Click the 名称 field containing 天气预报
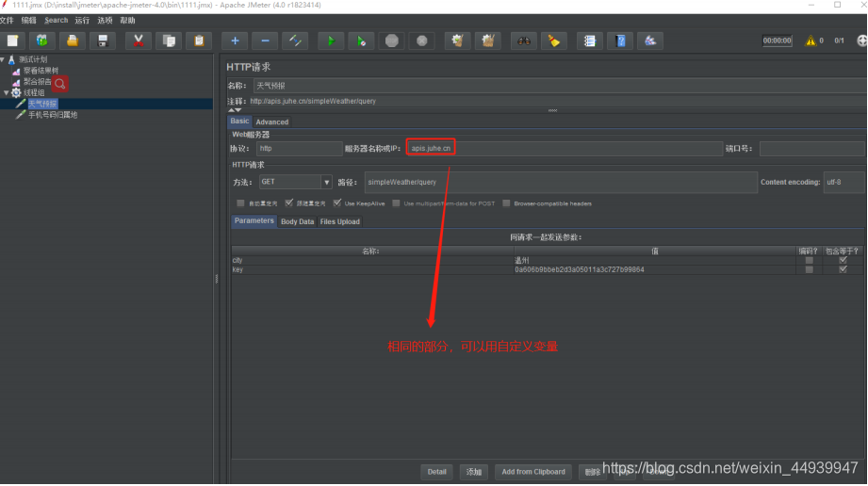 coord(560,86)
